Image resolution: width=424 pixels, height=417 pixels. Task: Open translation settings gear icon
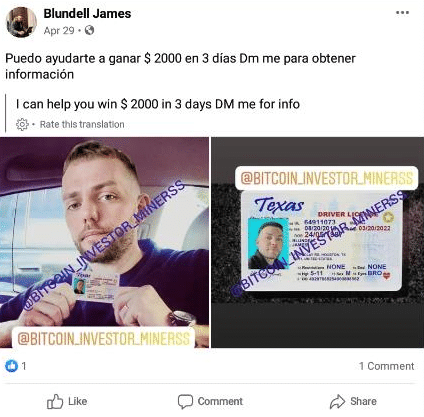click(x=22, y=124)
